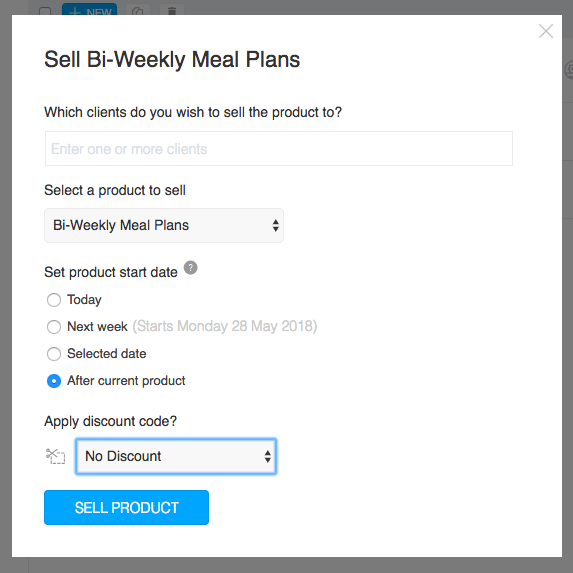Click the round icon behind dialog's right edge

[x=568, y=69]
